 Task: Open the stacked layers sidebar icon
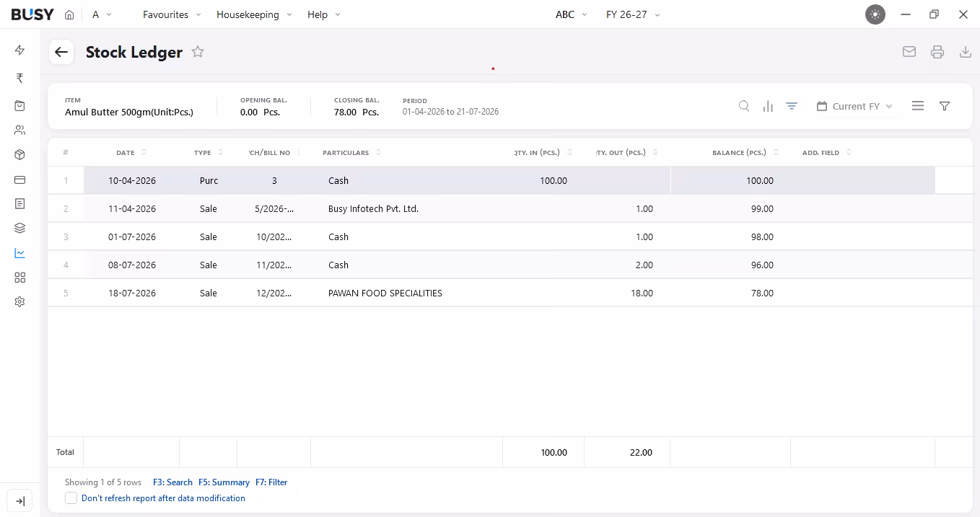(x=19, y=229)
